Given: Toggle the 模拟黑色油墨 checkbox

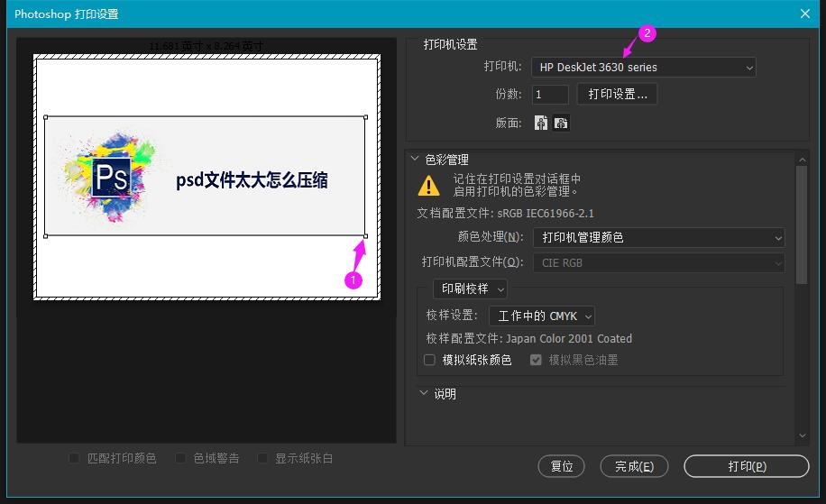Looking at the screenshot, I should (x=536, y=360).
